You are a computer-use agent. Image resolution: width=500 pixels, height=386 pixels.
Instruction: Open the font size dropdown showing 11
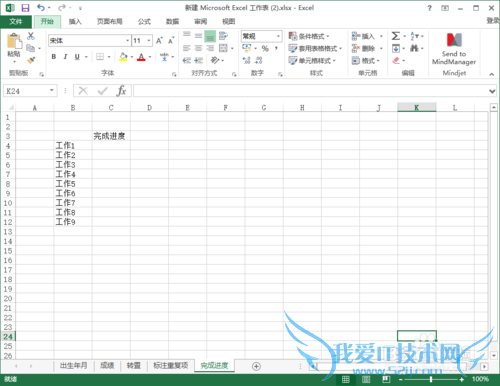[149, 41]
